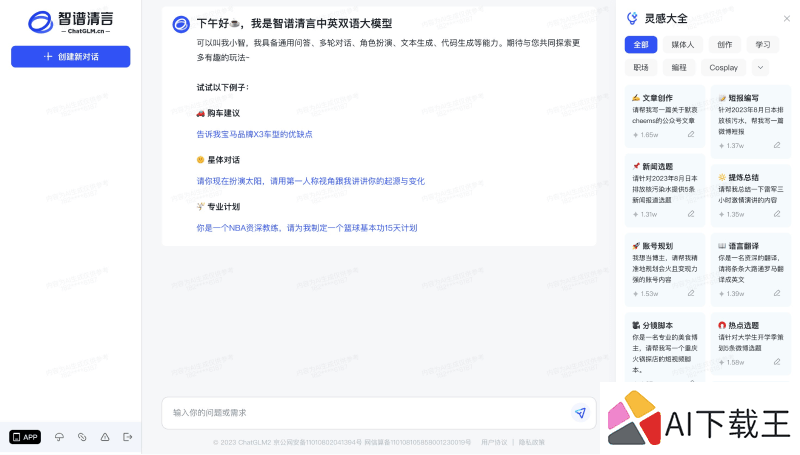The width and height of the screenshot is (800, 455).
Task: Close the 灵感大全 panel
Action: click(787, 18)
